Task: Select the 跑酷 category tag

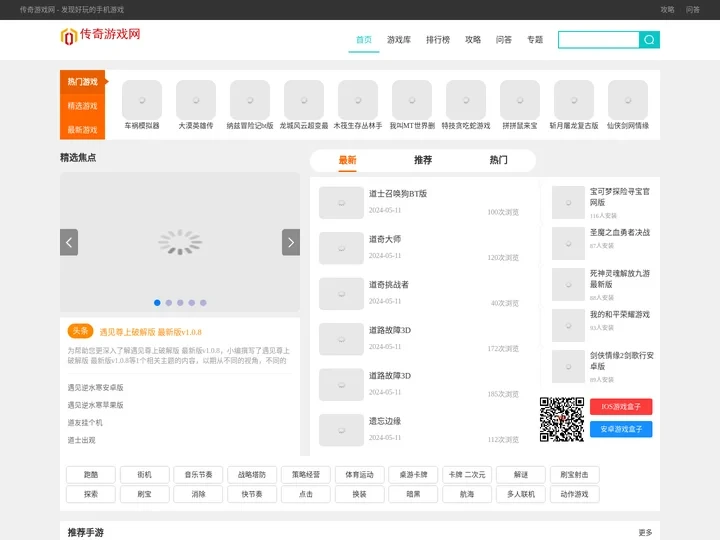Action: tap(91, 474)
